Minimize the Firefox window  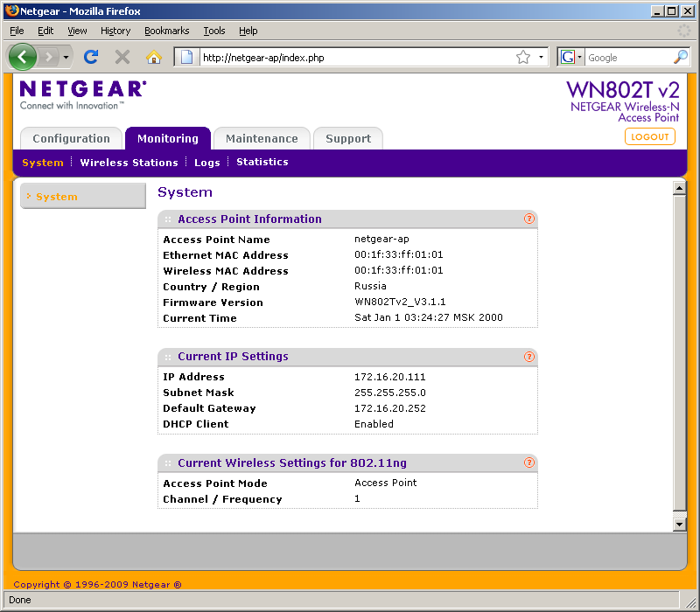(x=656, y=11)
